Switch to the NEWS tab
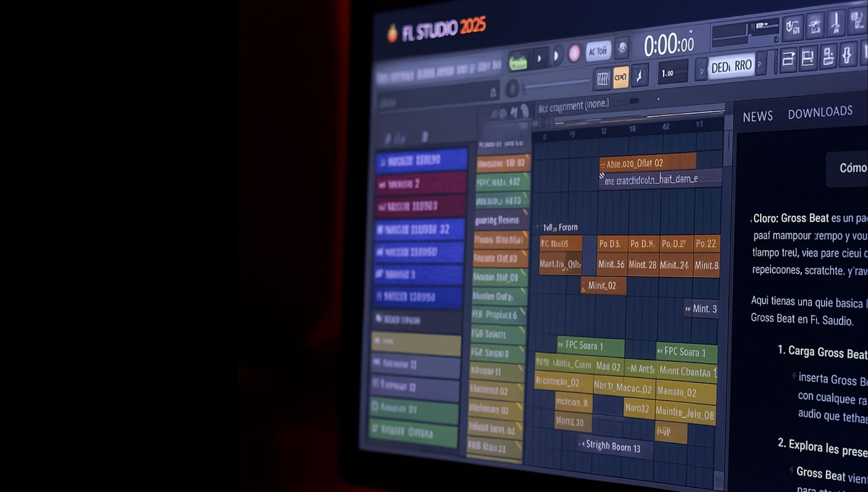The width and height of the screenshot is (868, 492). pos(757,117)
